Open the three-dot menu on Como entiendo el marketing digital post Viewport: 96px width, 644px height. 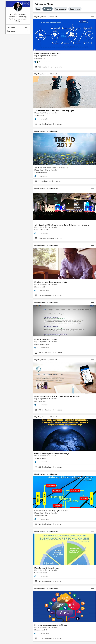[93, 474]
